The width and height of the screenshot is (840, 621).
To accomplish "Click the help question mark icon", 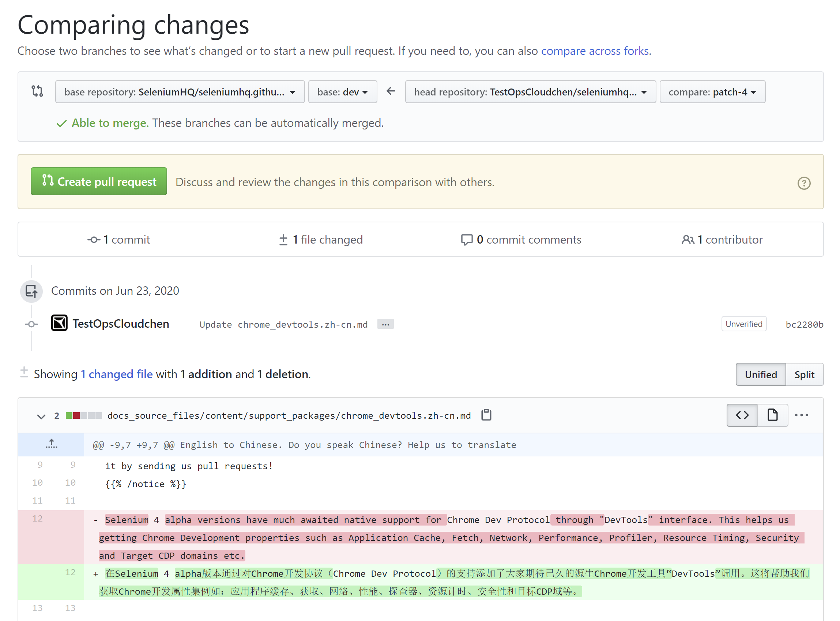I will [803, 184].
